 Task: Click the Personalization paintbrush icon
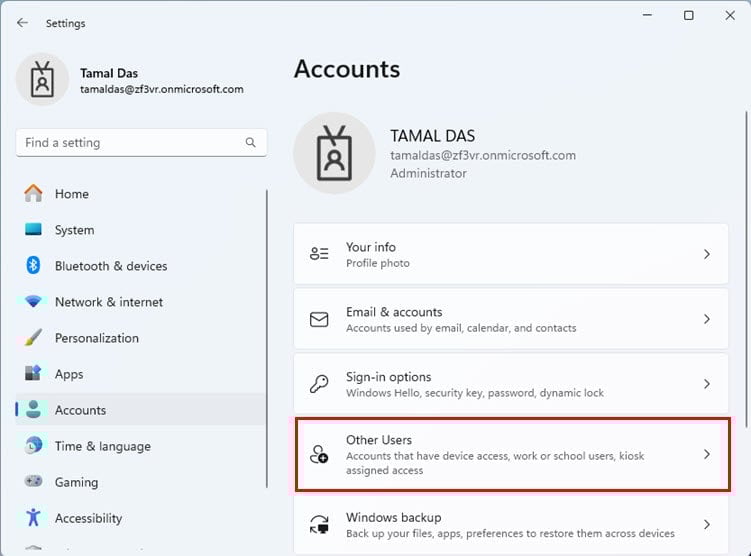coord(34,338)
